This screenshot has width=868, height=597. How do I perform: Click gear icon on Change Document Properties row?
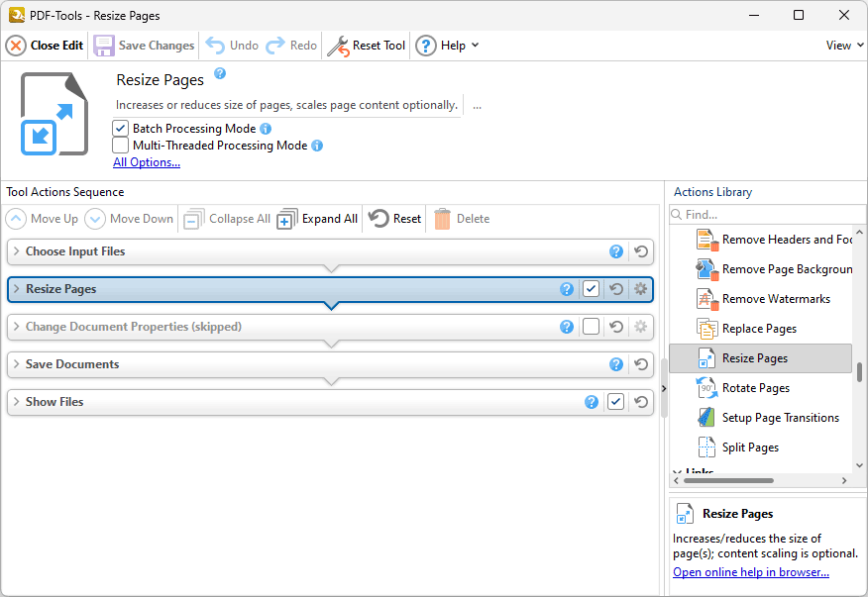640,327
